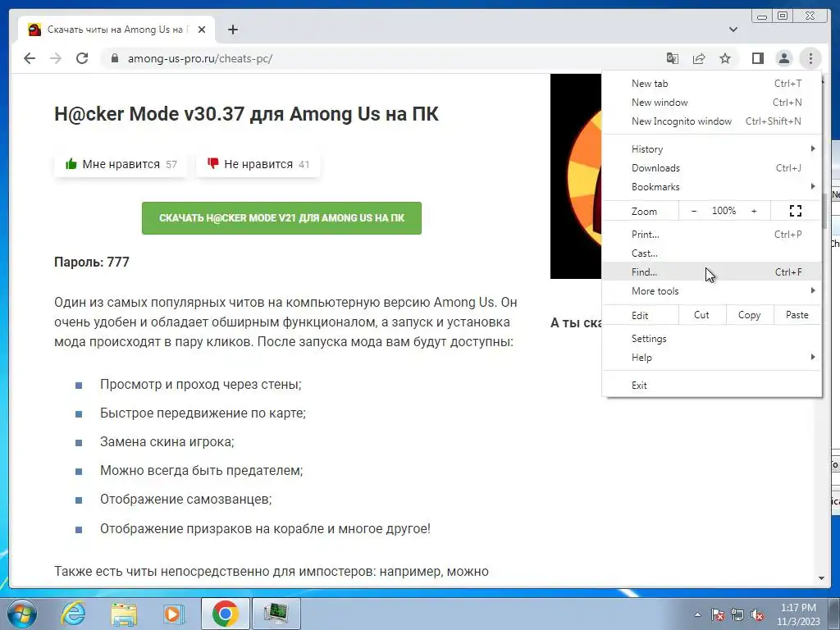840x630 pixels.
Task: Click the tab search chevron
Action: (x=733, y=30)
